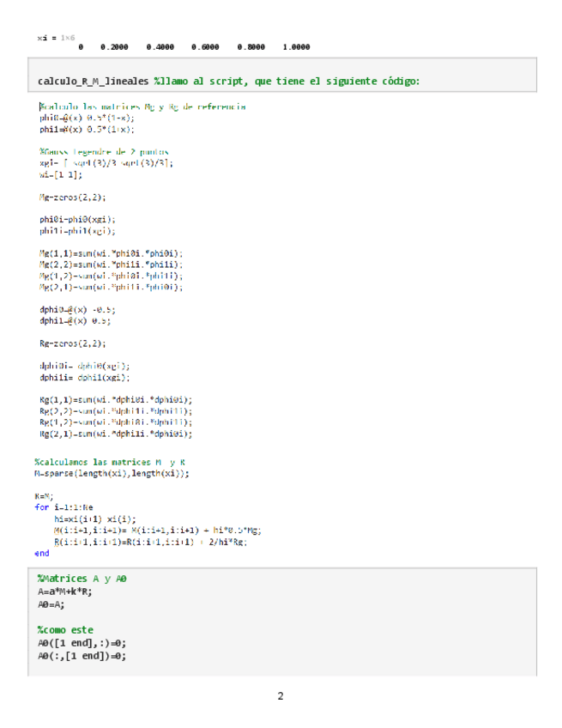Click the line 'R=M;'
Image resolution: width=562 pixels, height=728 pixels.
tap(44, 496)
